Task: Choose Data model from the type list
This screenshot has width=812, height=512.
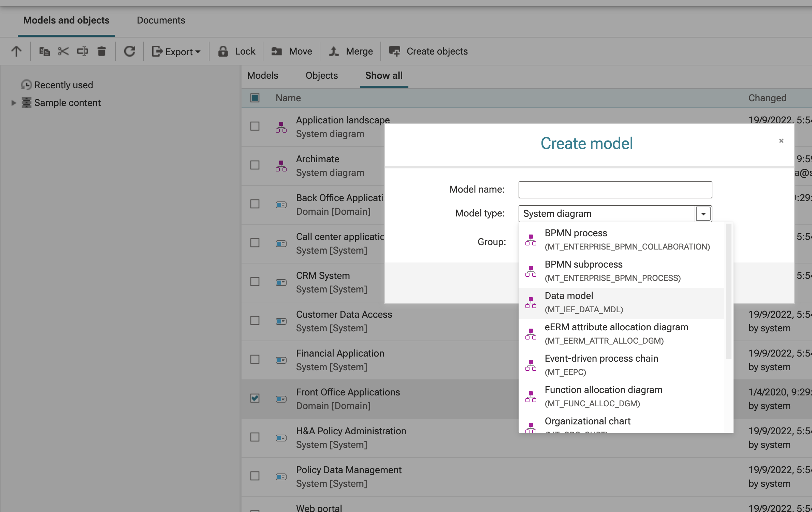Action: point(621,303)
